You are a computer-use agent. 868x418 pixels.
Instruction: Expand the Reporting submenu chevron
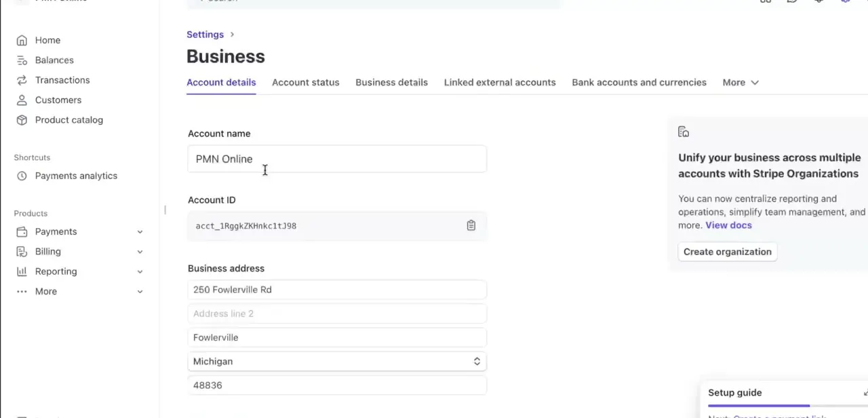point(140,271)
